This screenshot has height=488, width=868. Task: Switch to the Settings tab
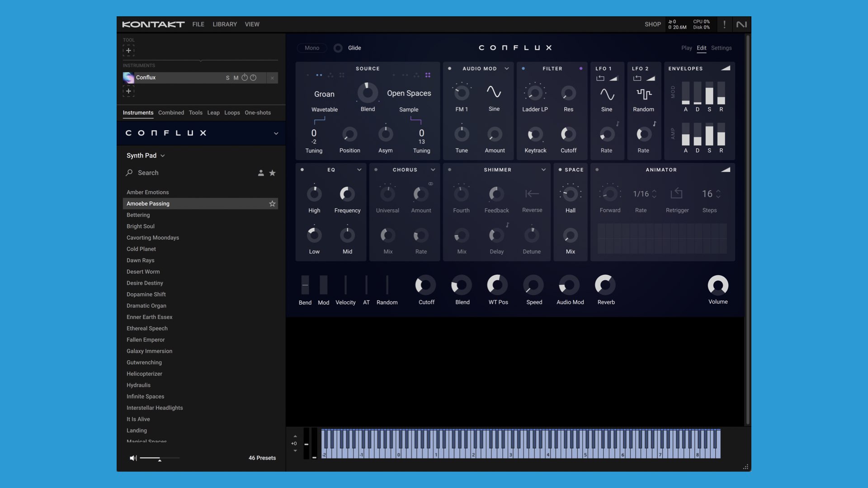point(721,48)
